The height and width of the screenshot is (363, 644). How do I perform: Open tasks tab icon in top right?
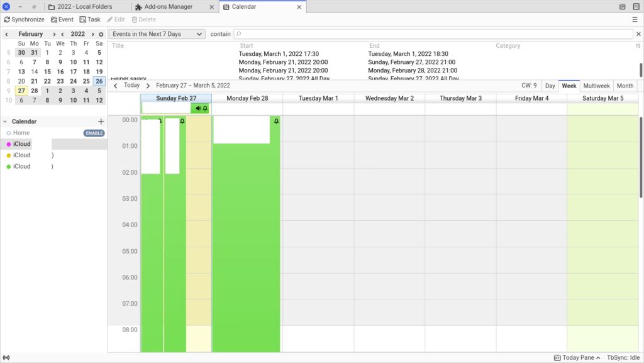click(x=636, y=6)
